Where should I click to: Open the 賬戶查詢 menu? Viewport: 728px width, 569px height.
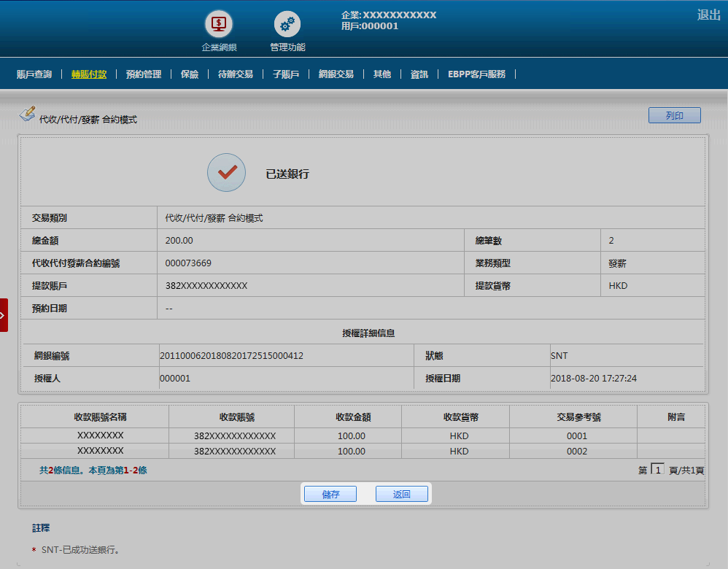[34, 74]
